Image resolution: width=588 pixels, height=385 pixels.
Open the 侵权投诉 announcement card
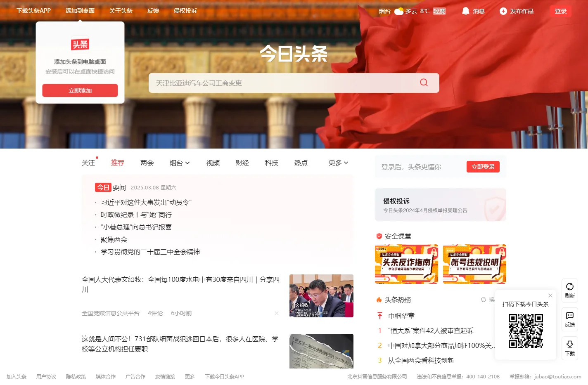(441, 205)
